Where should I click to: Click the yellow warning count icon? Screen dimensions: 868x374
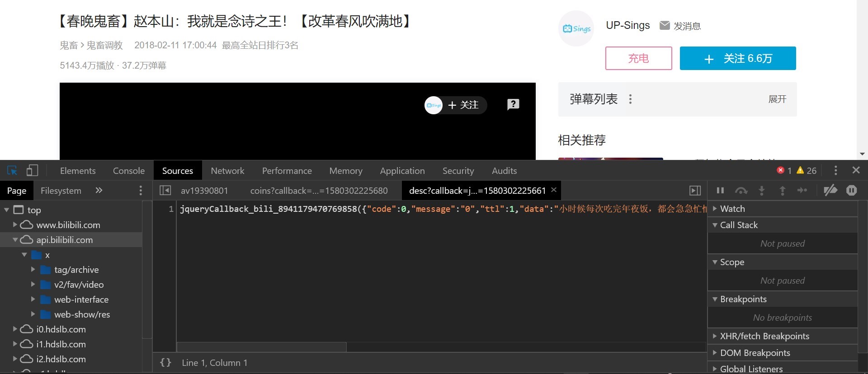coord(800,170)
